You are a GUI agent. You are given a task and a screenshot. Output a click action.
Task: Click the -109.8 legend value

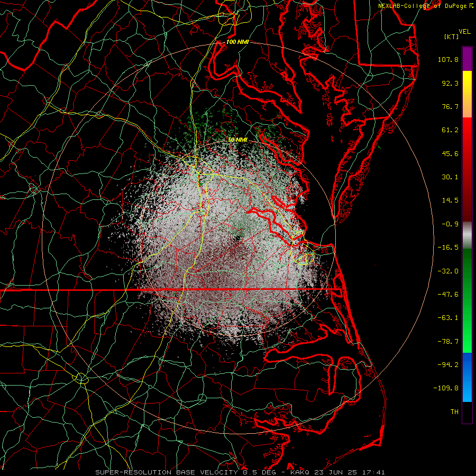[446, 388]
